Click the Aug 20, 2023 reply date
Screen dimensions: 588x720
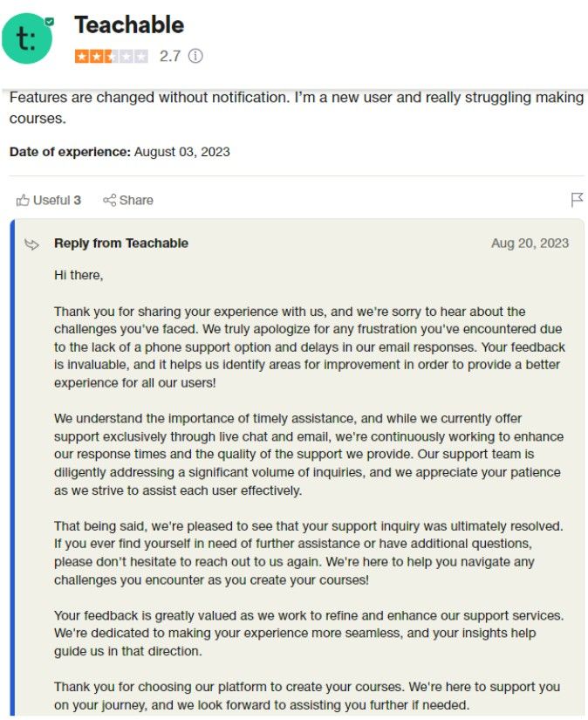pos(530,243)
